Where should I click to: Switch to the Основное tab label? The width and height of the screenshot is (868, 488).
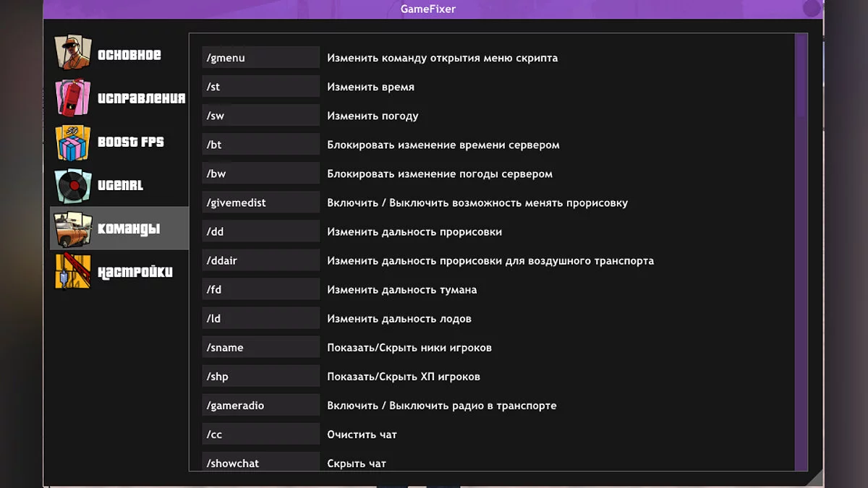tap(129, 55)
